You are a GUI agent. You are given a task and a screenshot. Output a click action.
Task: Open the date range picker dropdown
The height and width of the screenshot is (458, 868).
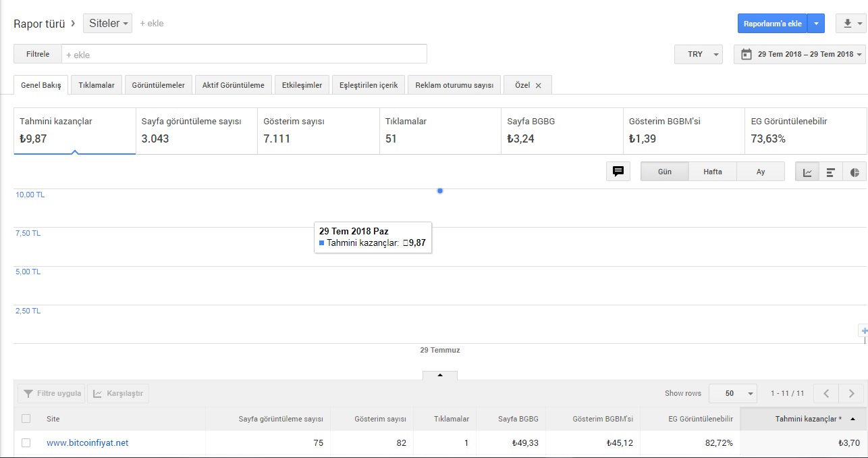pyautogui.click(x=800, y=54)
